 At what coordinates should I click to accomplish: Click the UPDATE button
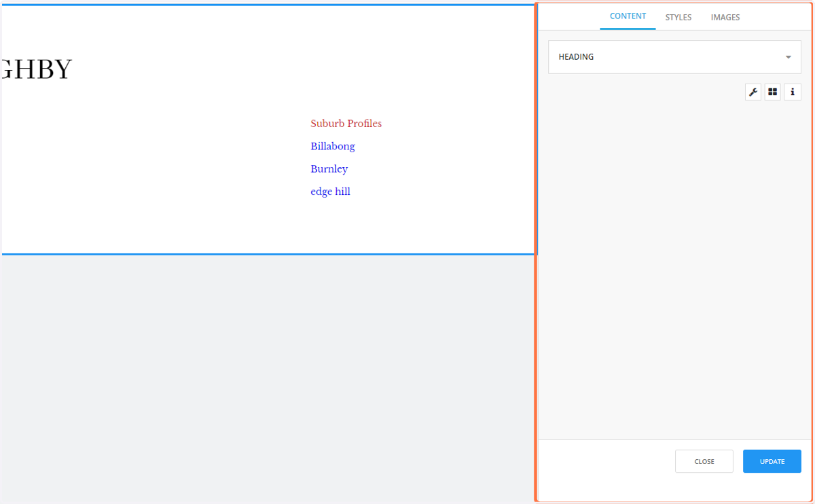(772, 461)
